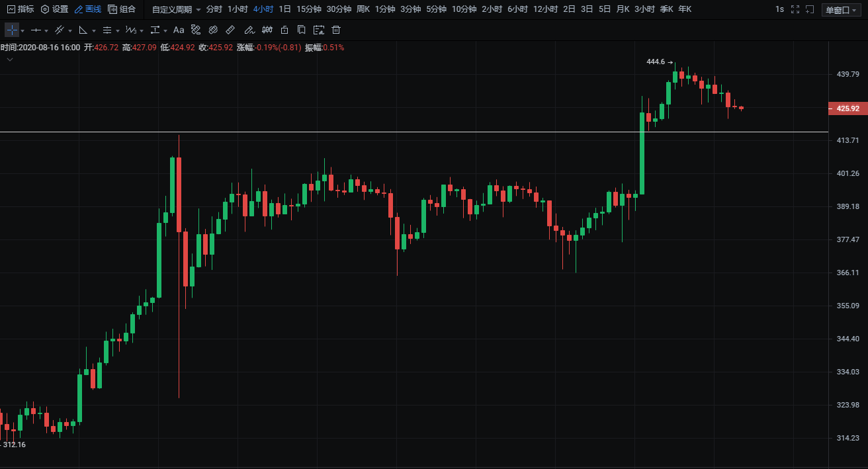This screenshot has height=469, width=868.
Task: Choose the ruler measurement tool
Action: tap(230, 30)
